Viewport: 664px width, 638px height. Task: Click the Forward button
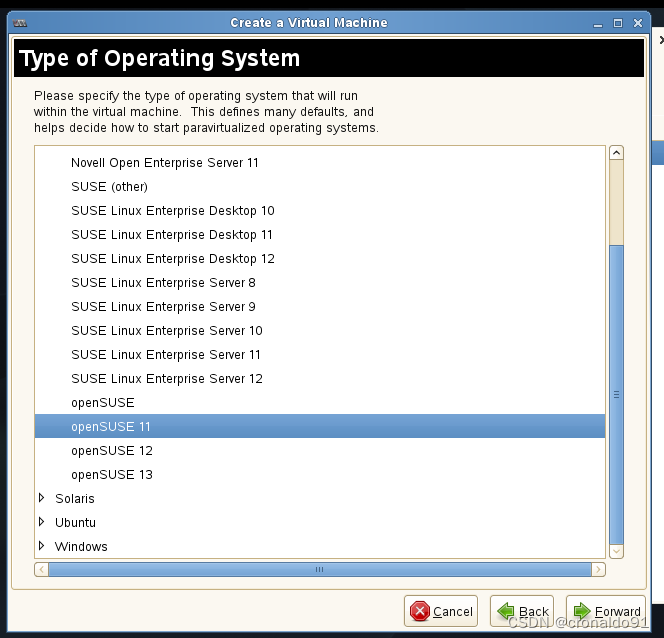click(x=606, y=611)
